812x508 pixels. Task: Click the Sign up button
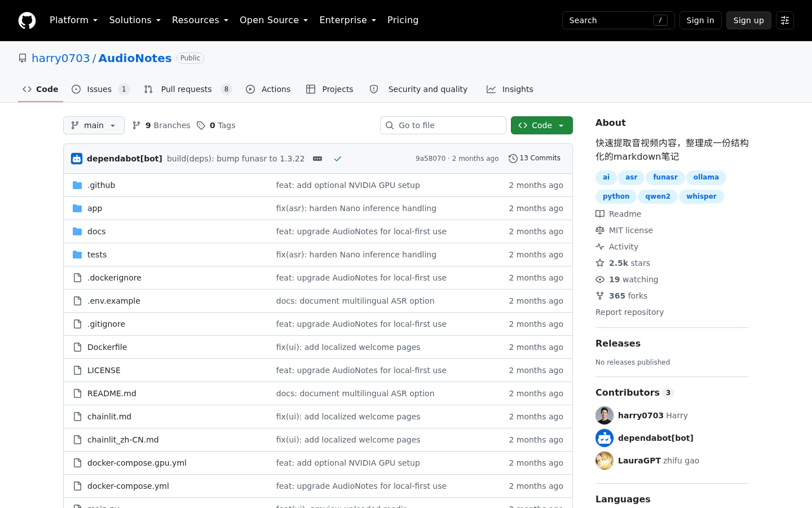(749, 20)
